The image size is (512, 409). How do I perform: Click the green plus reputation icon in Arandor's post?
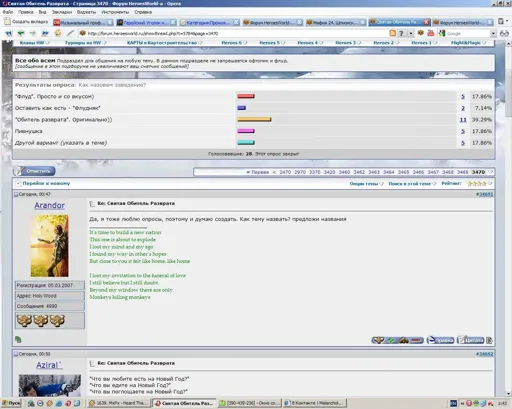click(x=390, y=340)
